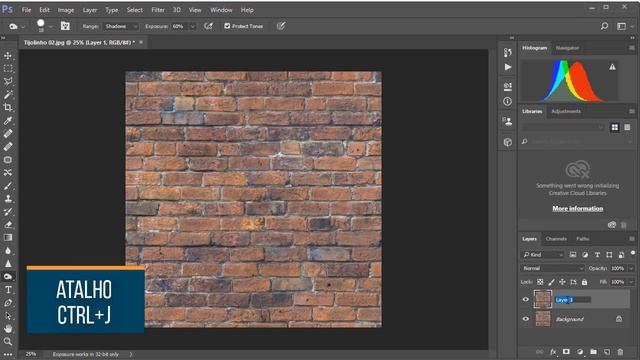Open the Fill slider arrow

point(631,282)
